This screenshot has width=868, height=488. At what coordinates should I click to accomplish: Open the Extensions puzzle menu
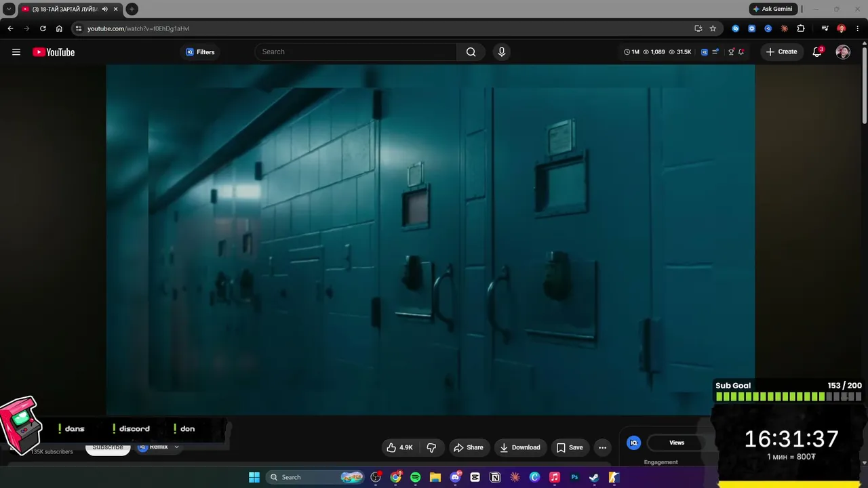[x=801, y=28]
